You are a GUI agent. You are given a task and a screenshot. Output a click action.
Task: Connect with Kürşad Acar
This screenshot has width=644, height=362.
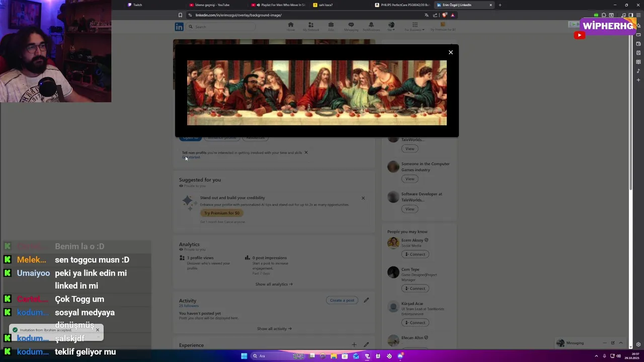tap(415, 323)
